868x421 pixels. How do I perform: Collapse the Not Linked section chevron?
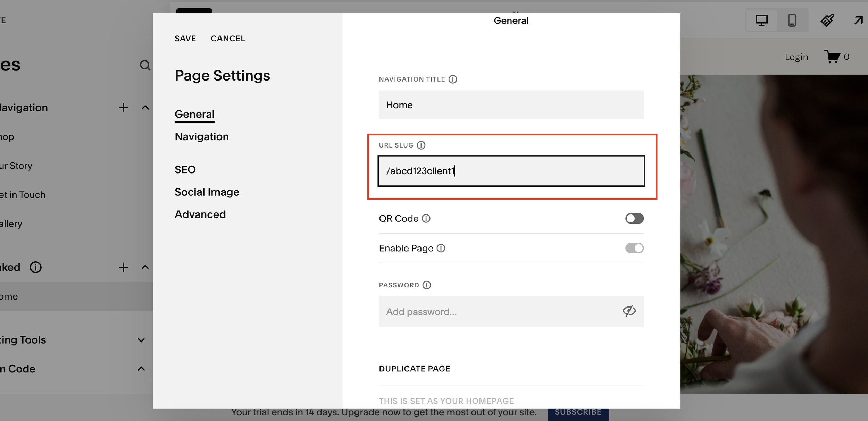pyautogui.click(x=145, y=267)
